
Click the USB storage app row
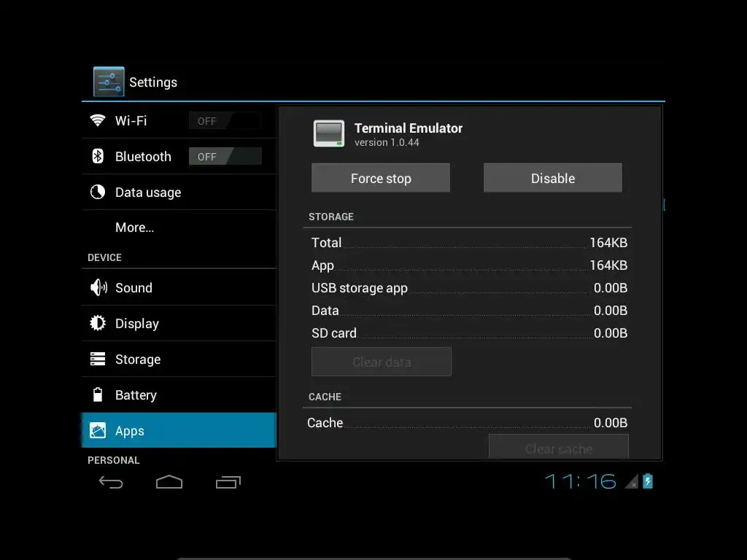pyautogui.click(x=469, y=287)
